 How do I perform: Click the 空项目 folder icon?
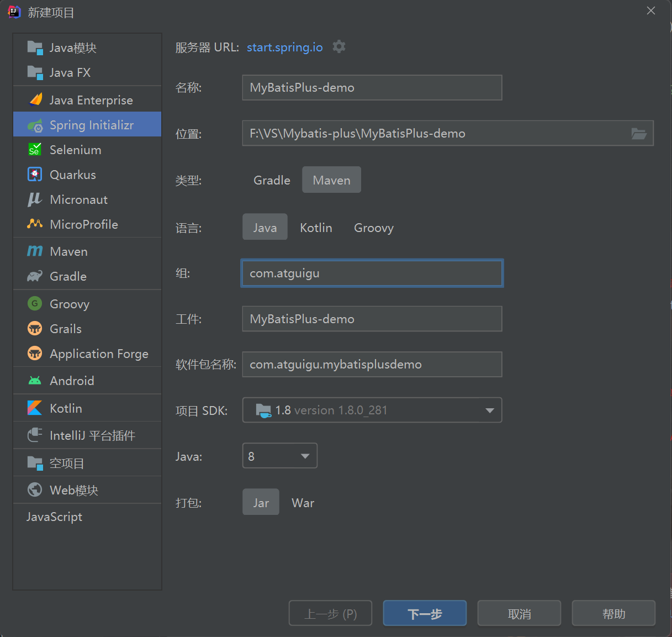35,463
